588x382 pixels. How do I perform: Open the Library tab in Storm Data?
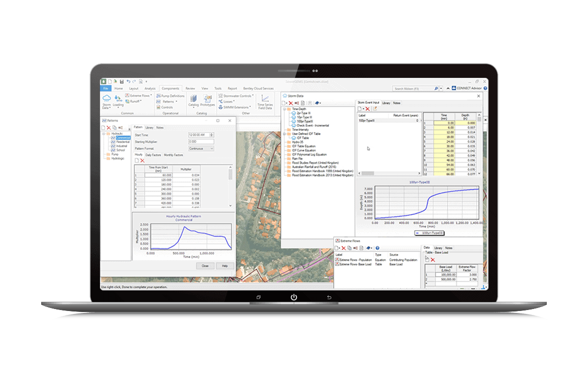tap(387, 103)
